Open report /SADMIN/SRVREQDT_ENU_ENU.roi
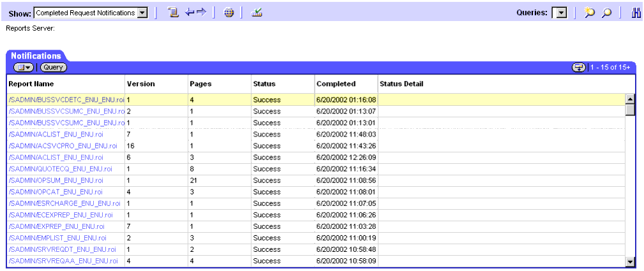Screen dimensions: 644x271 (x=62, y=249)
